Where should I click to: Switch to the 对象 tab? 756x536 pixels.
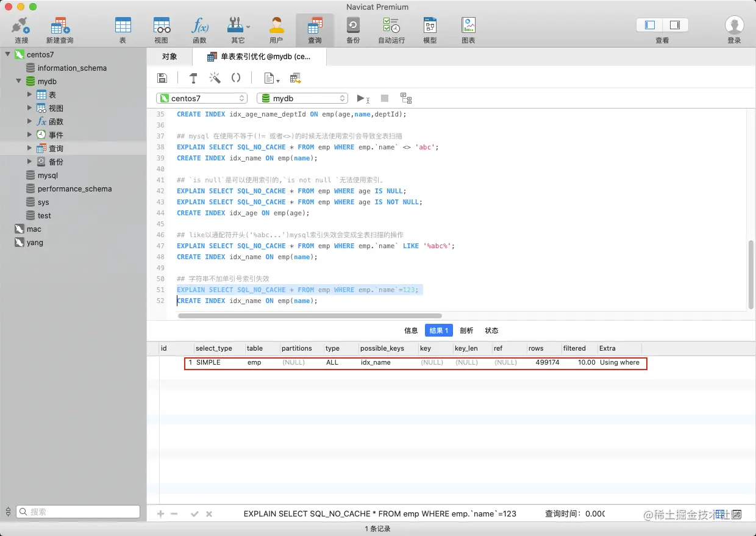pyautogui.click(x=169, y=57)
